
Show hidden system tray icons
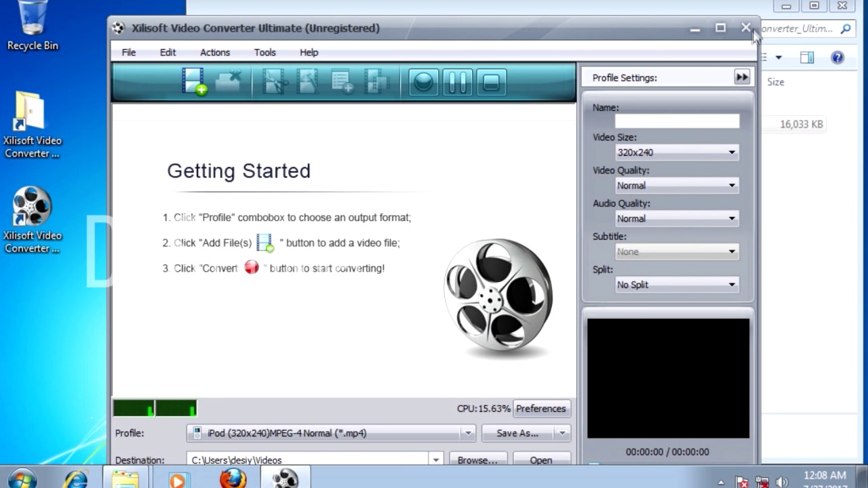coord(721,483)
